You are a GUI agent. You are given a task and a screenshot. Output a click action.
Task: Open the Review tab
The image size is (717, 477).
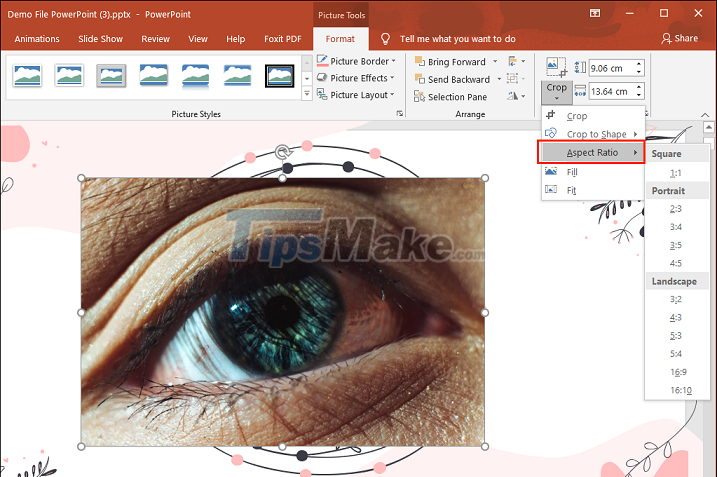pyautogui.click(x=155, y=39)
